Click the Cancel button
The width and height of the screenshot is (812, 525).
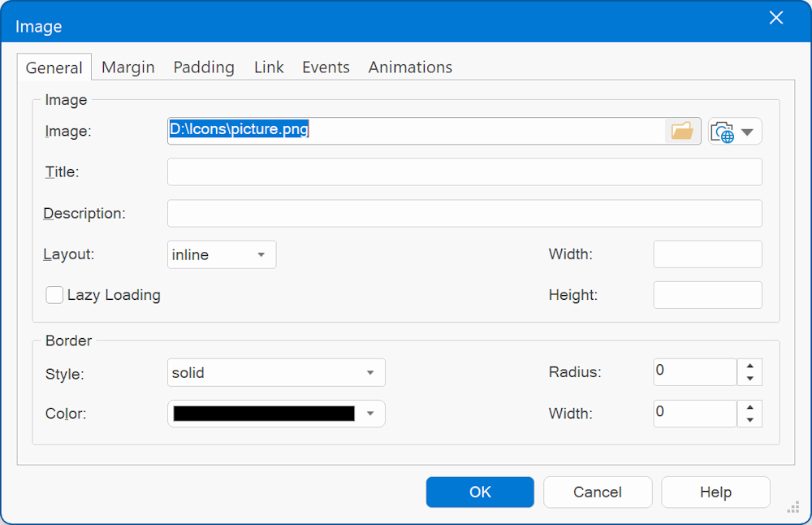click(598, 492)
